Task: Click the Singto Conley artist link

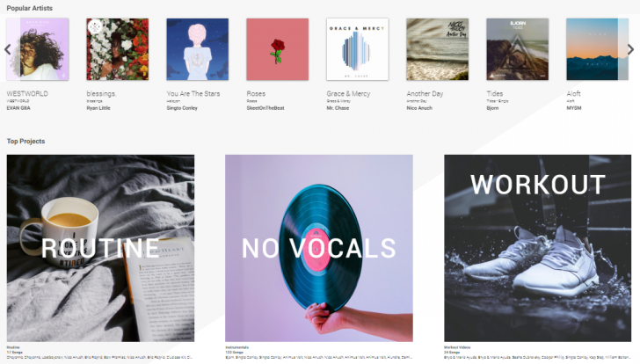Action: 182,108
